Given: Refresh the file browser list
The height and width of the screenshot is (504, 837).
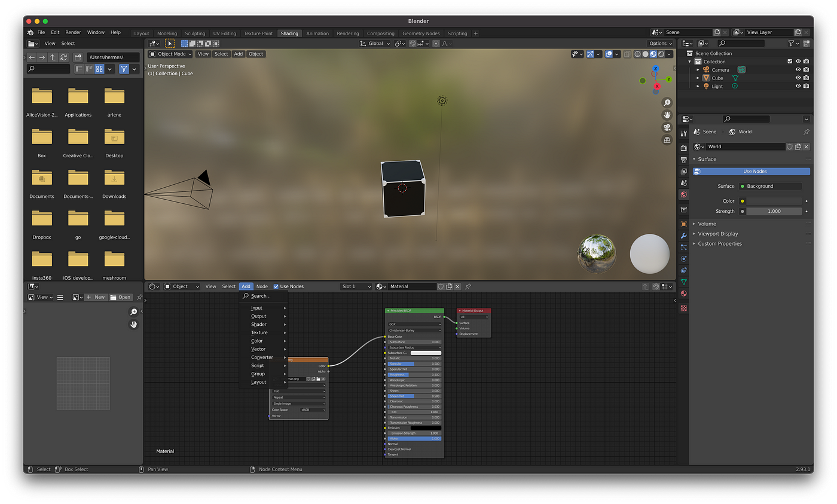Looking at the screenshot, I should pos(63,57).
